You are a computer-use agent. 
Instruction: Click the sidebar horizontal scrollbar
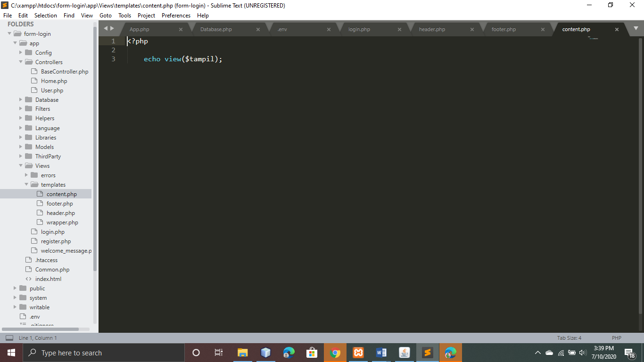[x=41, y=329]
